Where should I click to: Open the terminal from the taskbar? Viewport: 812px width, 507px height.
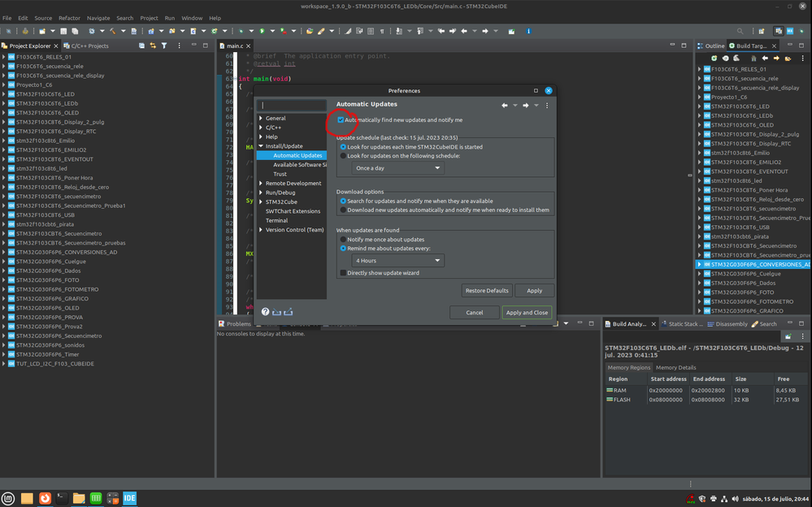(62, 498)
